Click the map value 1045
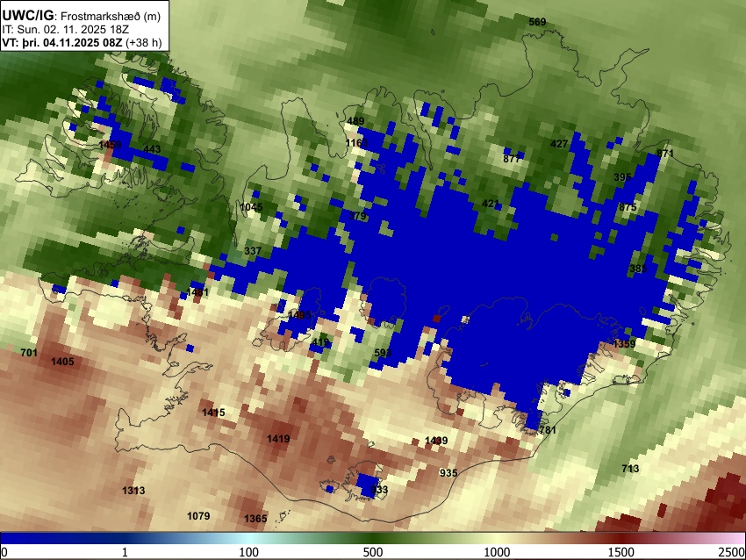 [251, 207]
